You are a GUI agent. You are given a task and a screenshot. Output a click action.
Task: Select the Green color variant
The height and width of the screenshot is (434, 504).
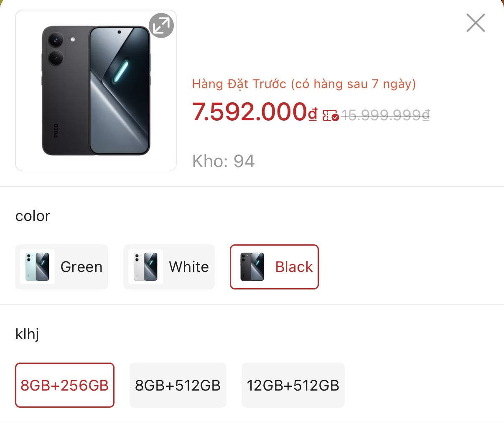tap(61, 266)
